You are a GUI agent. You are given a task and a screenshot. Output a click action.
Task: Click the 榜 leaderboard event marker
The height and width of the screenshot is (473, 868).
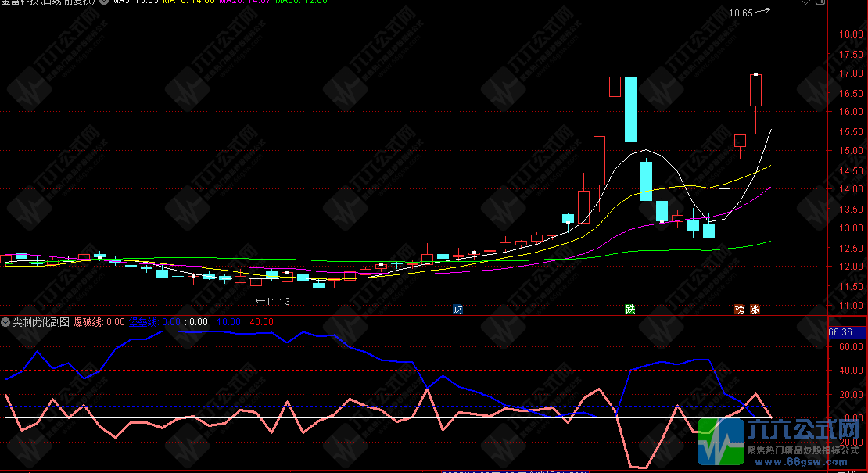739,310
